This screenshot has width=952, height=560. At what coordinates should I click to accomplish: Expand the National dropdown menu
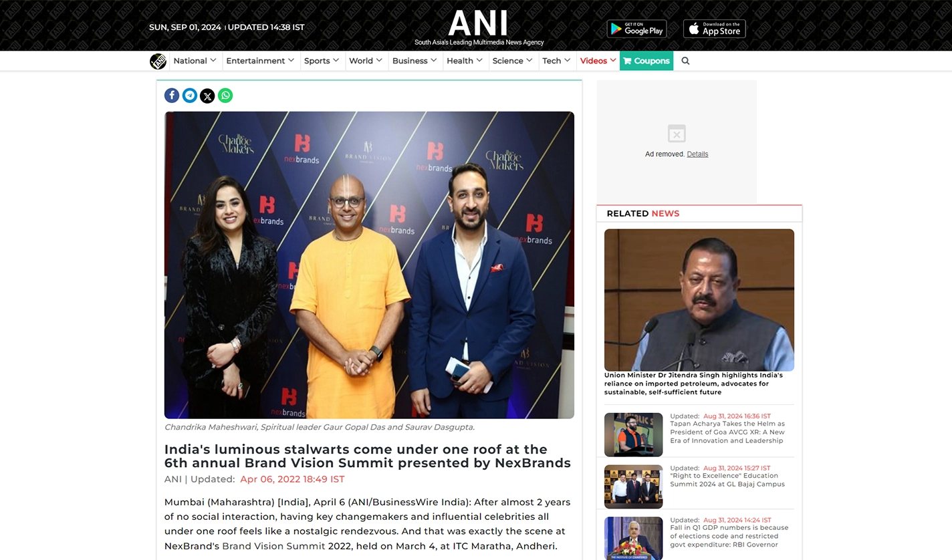coord(195,61)
